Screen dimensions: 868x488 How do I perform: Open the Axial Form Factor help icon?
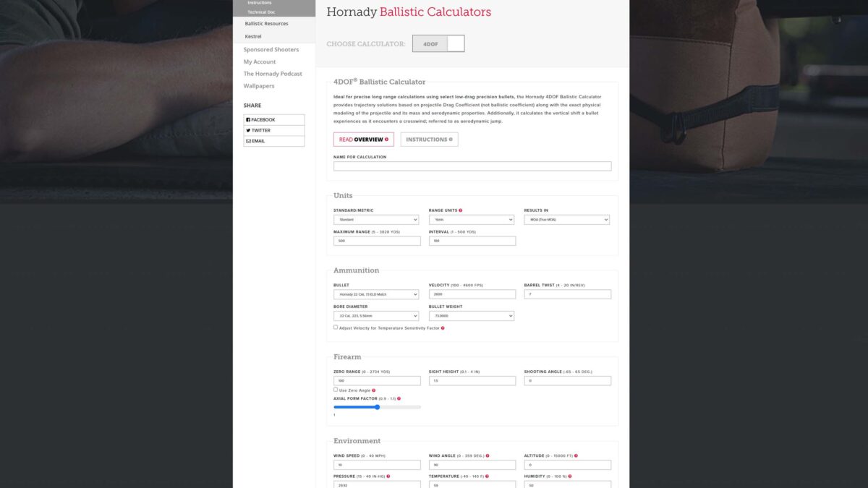(399, 398)
